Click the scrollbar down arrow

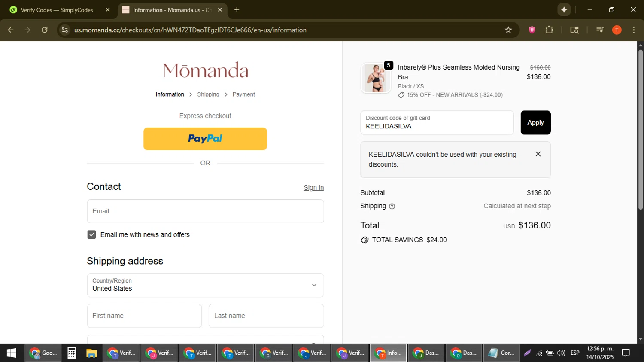641,339
